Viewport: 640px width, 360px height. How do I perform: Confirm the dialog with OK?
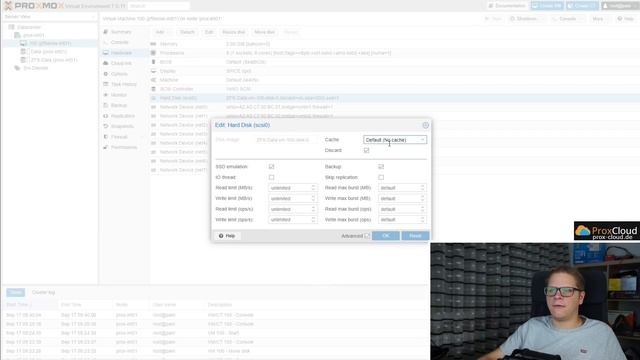point(386,236)
